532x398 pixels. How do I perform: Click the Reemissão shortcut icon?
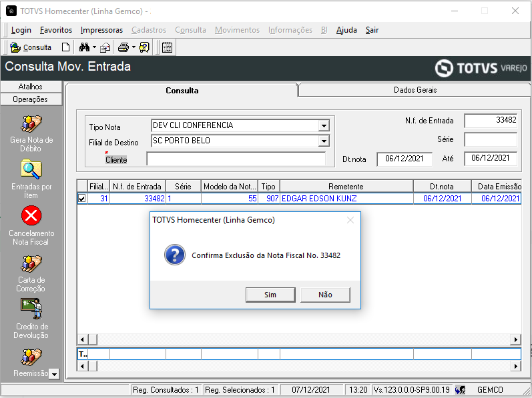31,357
